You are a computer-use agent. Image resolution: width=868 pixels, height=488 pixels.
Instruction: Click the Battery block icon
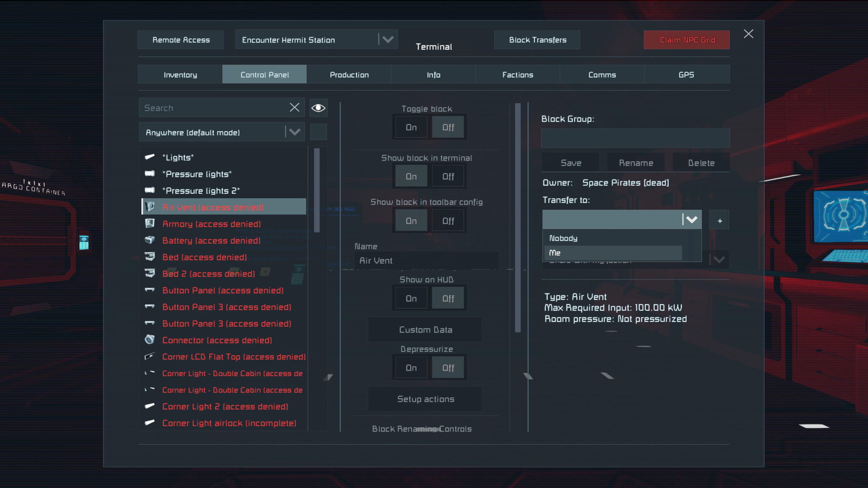(x=150, y=240)
